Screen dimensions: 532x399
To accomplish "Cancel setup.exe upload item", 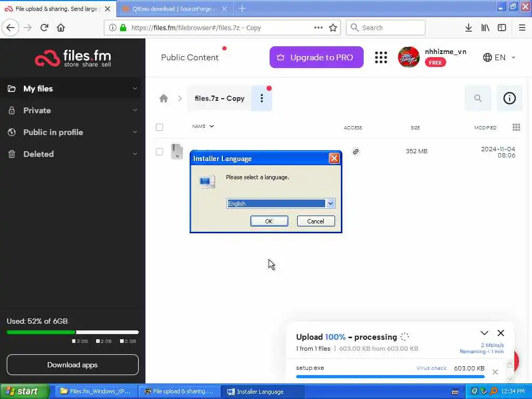I will (x=495, y=372).
